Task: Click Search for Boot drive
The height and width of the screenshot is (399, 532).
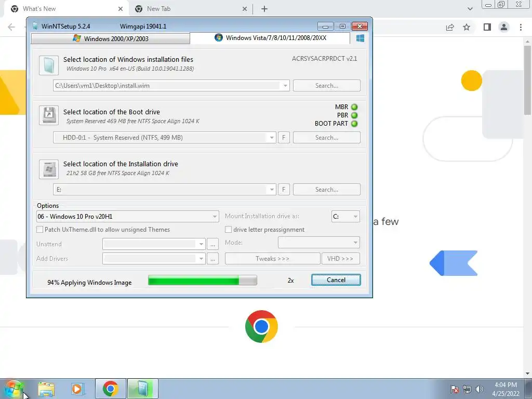Action: pos(326,137)
